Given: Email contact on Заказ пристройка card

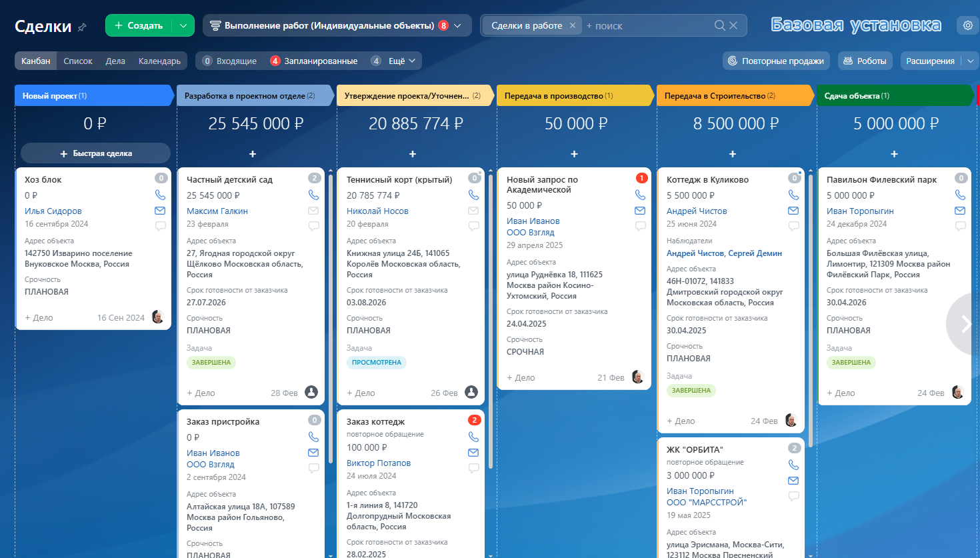Looking at the screenshot, I should (313, 453).
